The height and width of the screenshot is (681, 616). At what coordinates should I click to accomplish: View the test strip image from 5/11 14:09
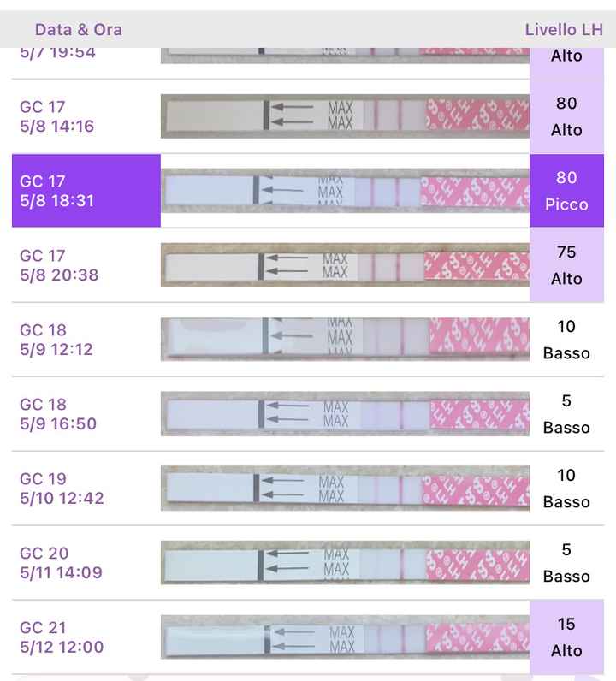(x=345, y=563)
